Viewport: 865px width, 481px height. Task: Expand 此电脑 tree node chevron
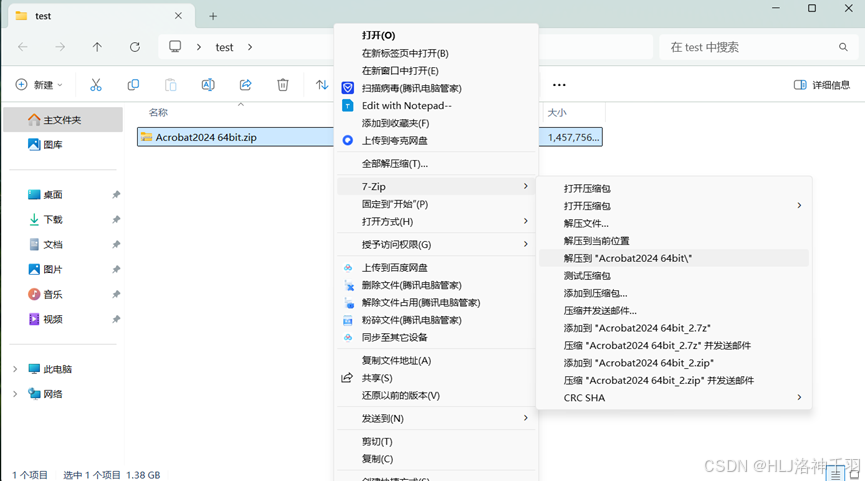pos(15,369)
